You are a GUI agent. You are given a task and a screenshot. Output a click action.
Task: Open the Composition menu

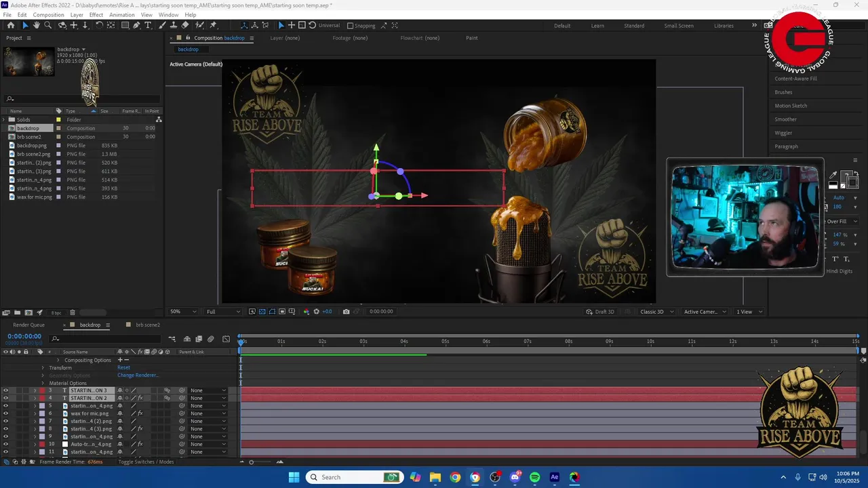[48, 14]
